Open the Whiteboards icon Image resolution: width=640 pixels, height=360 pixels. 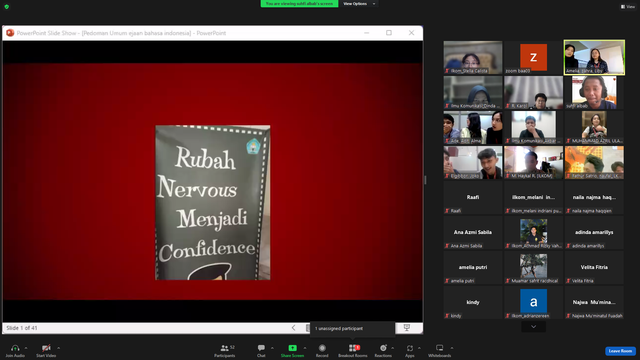[440, 348]
